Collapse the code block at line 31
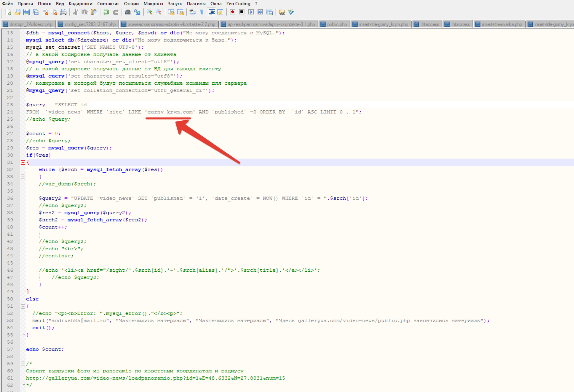 click(23, 162)
